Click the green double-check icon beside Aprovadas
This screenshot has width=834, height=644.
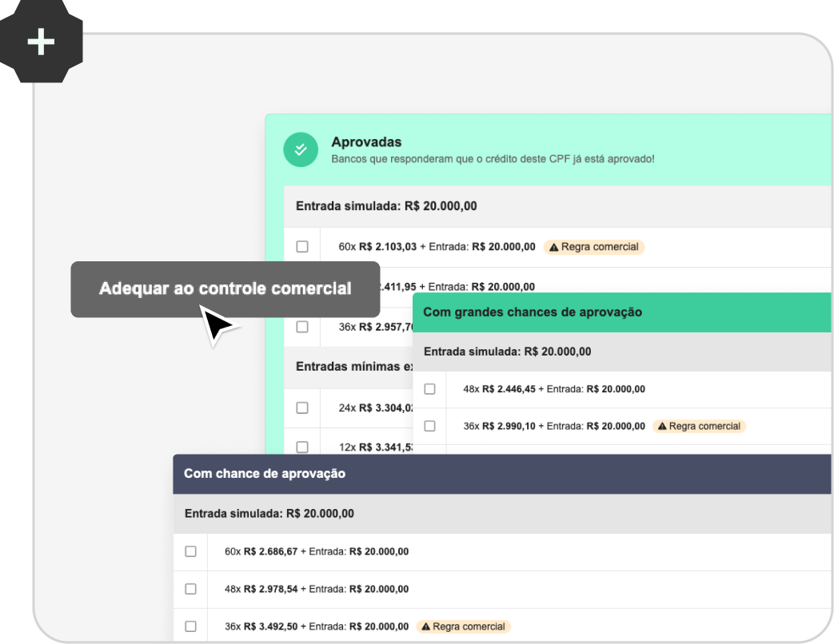point(301,149)
